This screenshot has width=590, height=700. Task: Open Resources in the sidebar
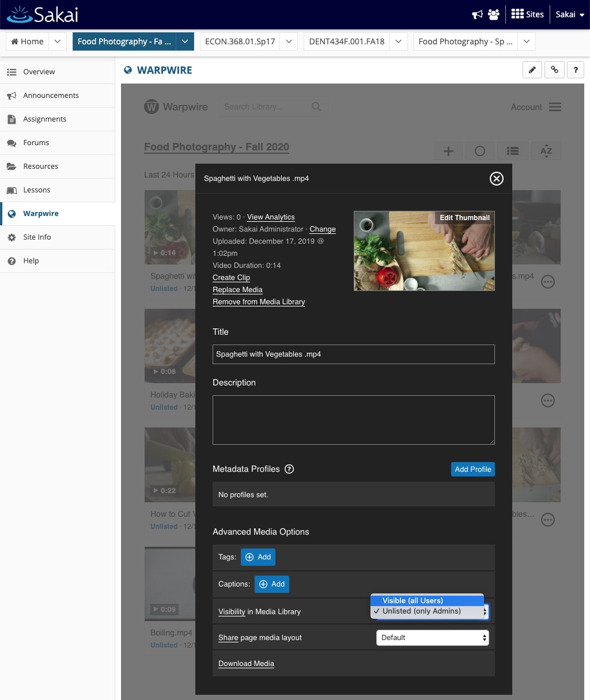(x=58, y=167)
